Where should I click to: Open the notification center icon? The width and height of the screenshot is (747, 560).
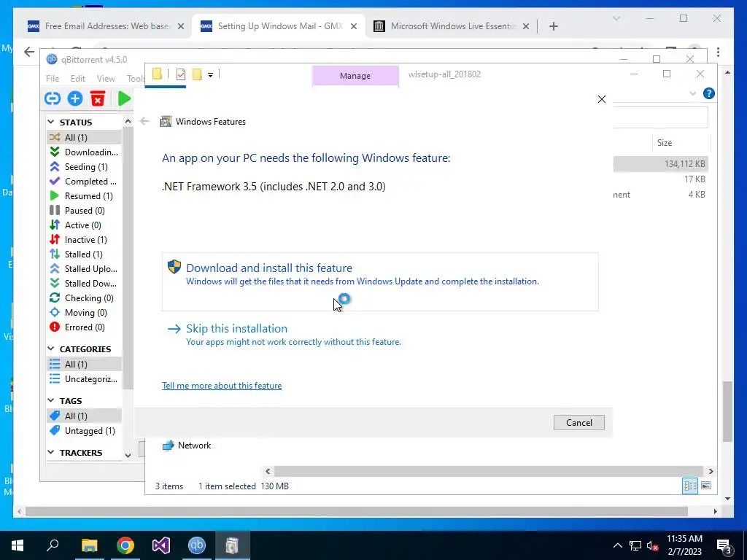tap(724, 545)
